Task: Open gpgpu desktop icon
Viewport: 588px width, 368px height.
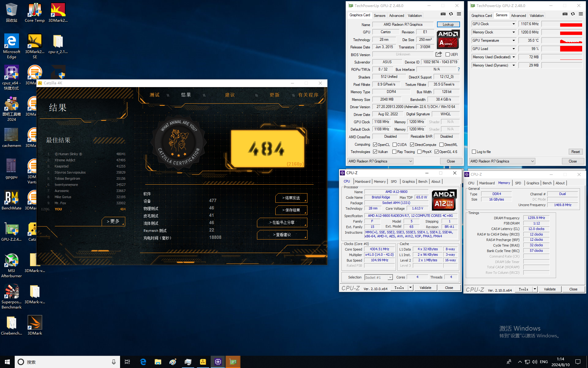Action: pyautogui.click(x=11, y=169)
